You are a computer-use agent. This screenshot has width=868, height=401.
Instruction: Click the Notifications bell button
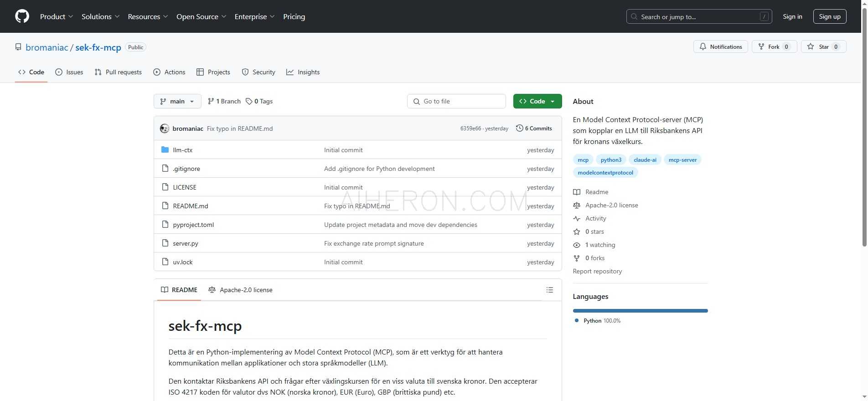click(x=721, y=46)
